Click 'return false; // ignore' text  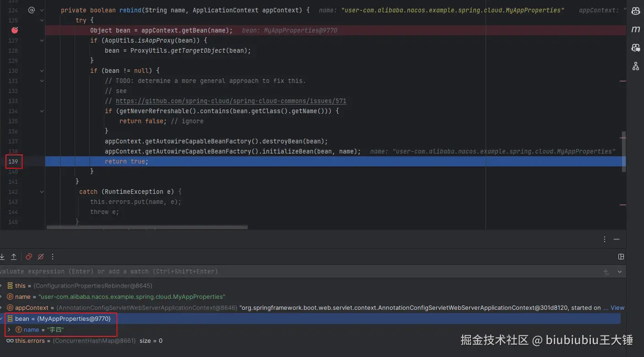[x=161, y=121]
